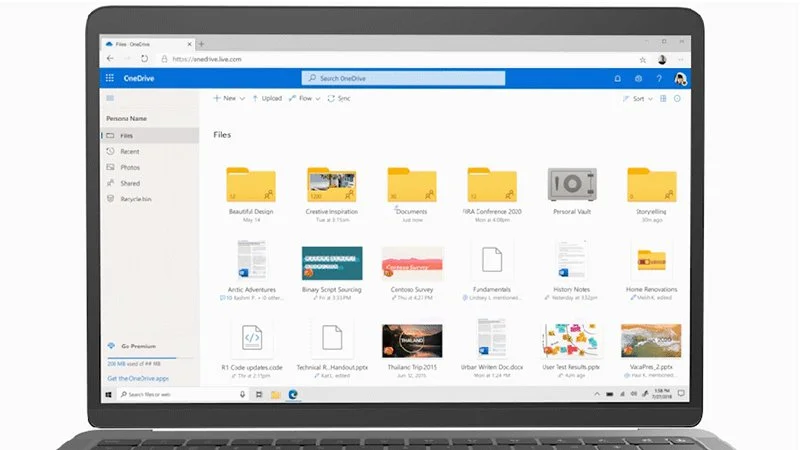Open the Windows Start menu
The image size is (800, 450).
click(x=109, y=394)
